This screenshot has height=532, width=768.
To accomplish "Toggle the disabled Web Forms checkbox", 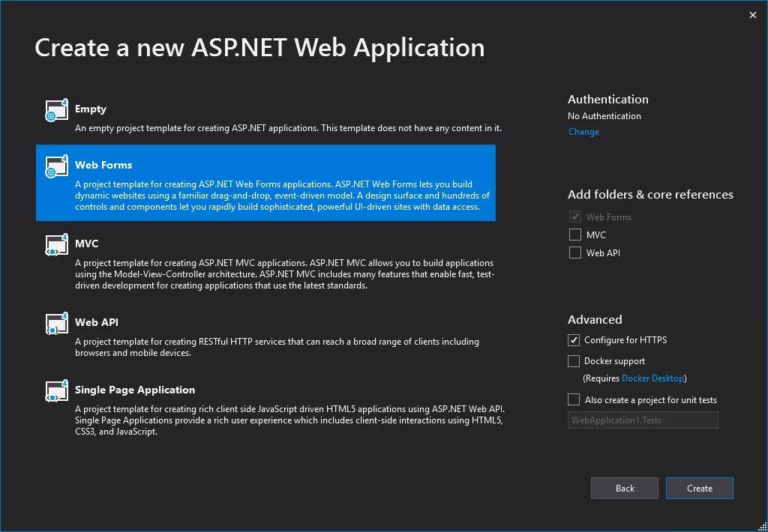I will (x=575, y=217).
